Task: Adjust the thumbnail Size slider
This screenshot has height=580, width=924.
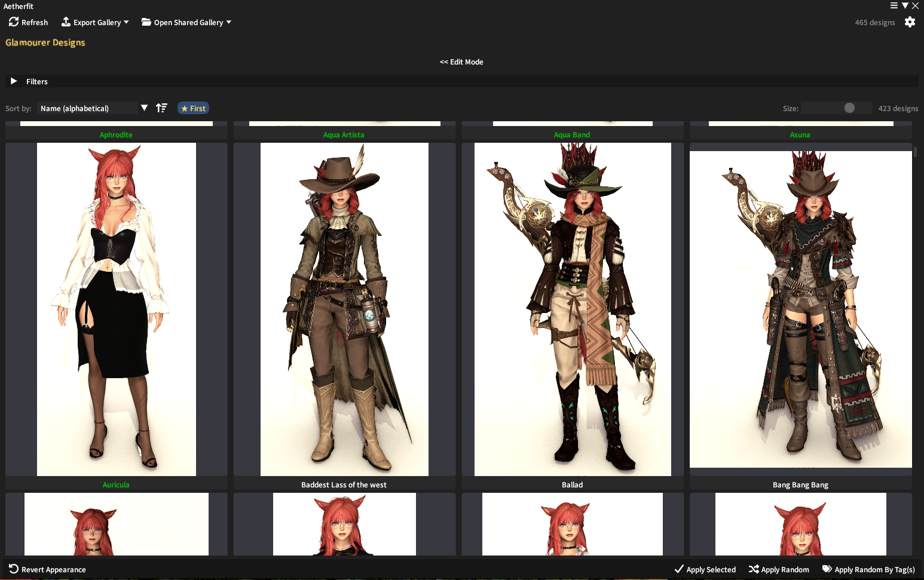Action: coord(837,108)
